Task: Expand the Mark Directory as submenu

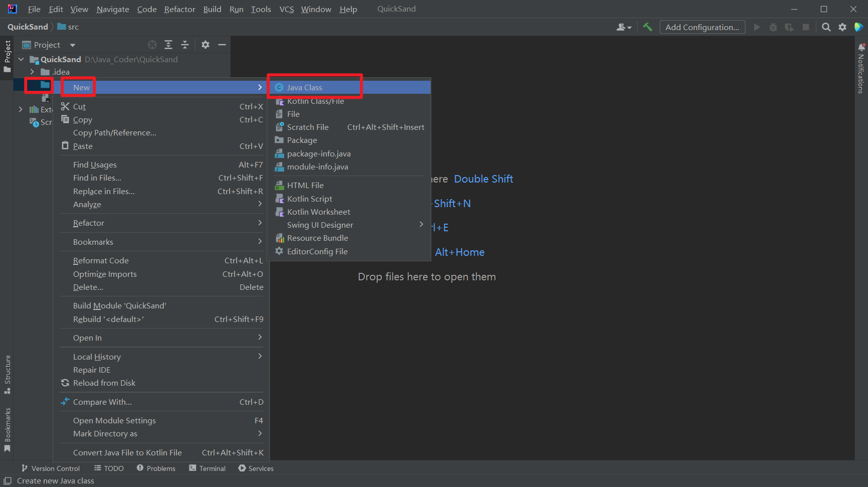Action: 161,433
